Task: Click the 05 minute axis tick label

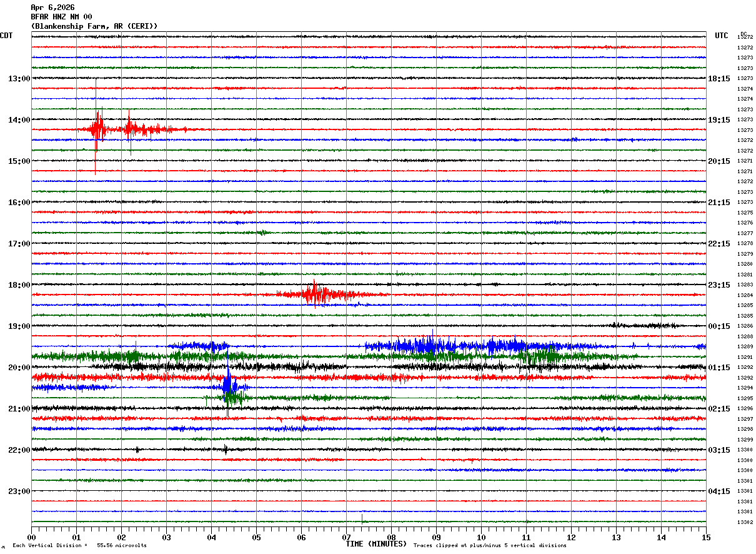Action: [256, 538]
